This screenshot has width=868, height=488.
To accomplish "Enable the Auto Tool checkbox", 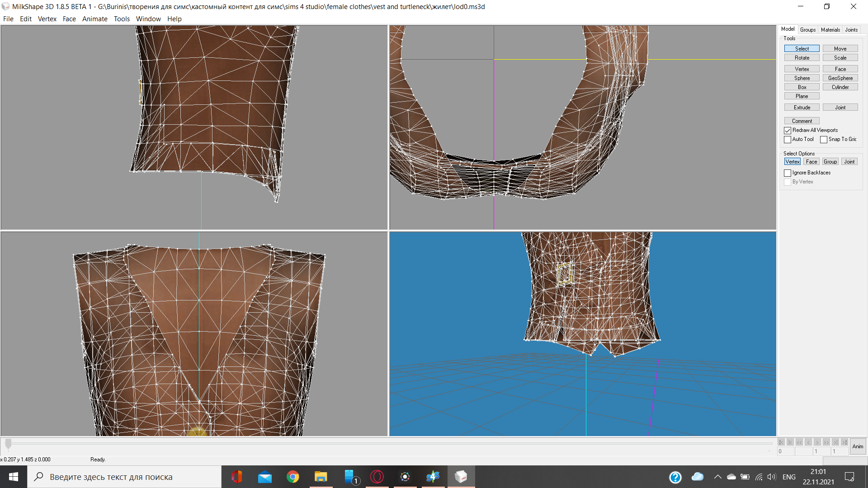I will click(788, 140).
